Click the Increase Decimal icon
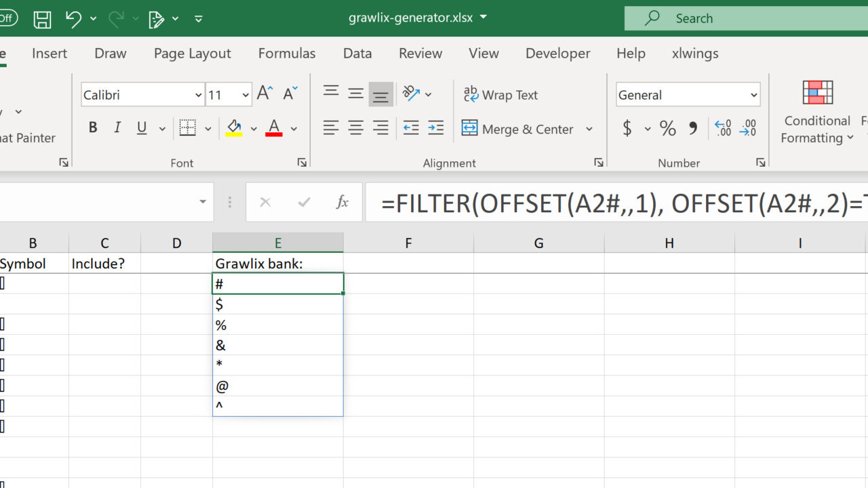868x488 pixels. coord(723,129)
